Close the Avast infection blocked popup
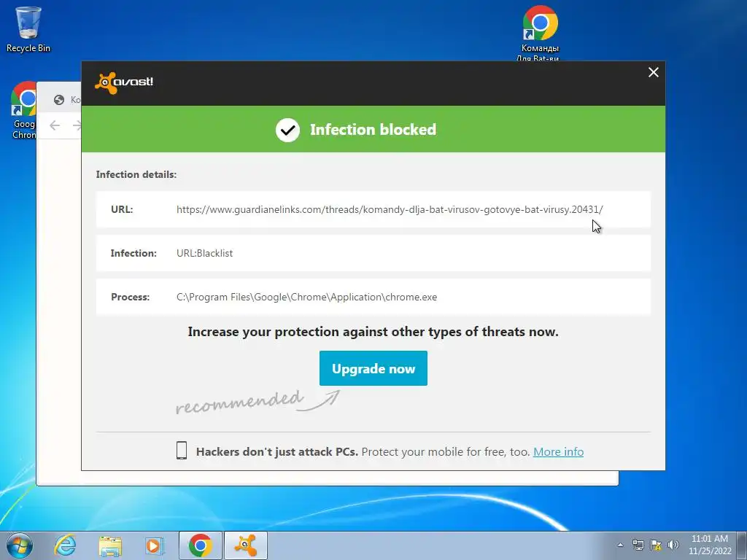Image resolution: width=747 pixels, height=560 pixels. point(653,72)
